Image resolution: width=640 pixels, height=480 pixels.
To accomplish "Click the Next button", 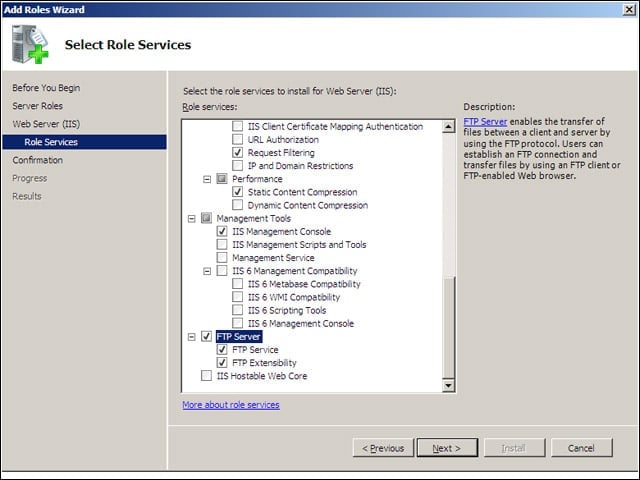I will (447, 448).
